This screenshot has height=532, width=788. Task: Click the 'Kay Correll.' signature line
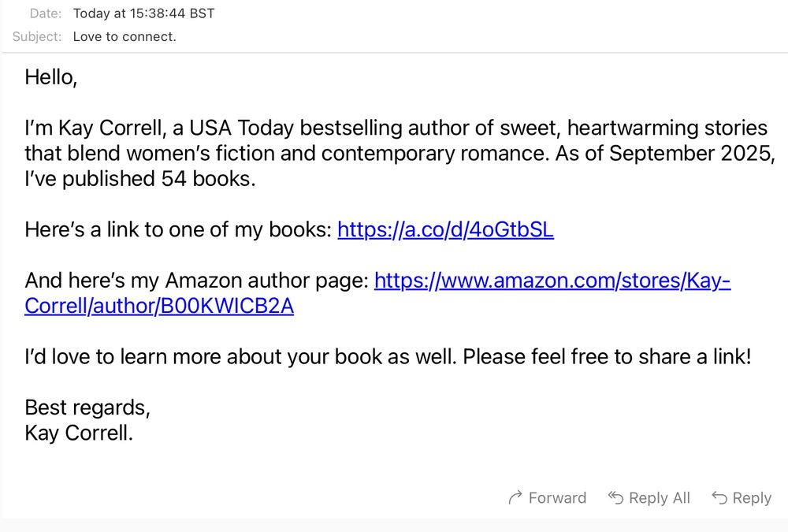point(79,433)
